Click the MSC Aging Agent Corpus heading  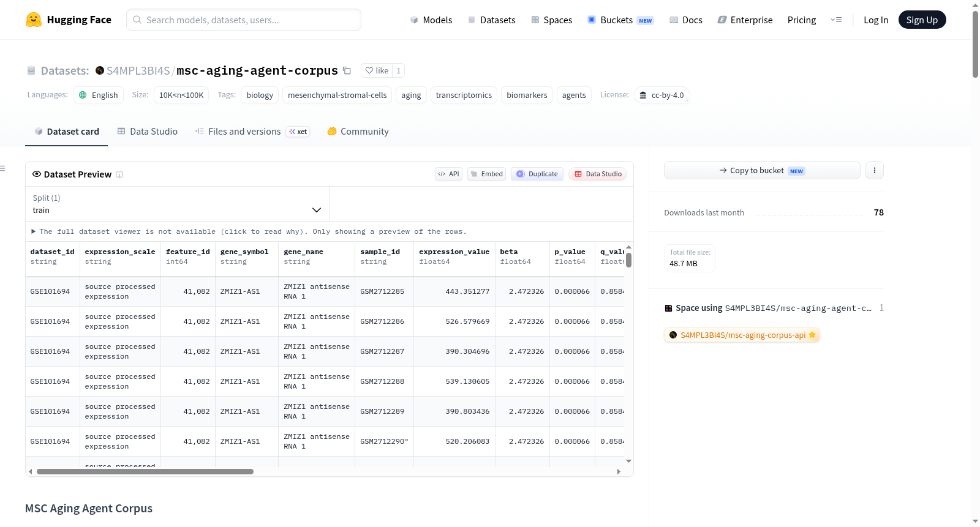89,508
